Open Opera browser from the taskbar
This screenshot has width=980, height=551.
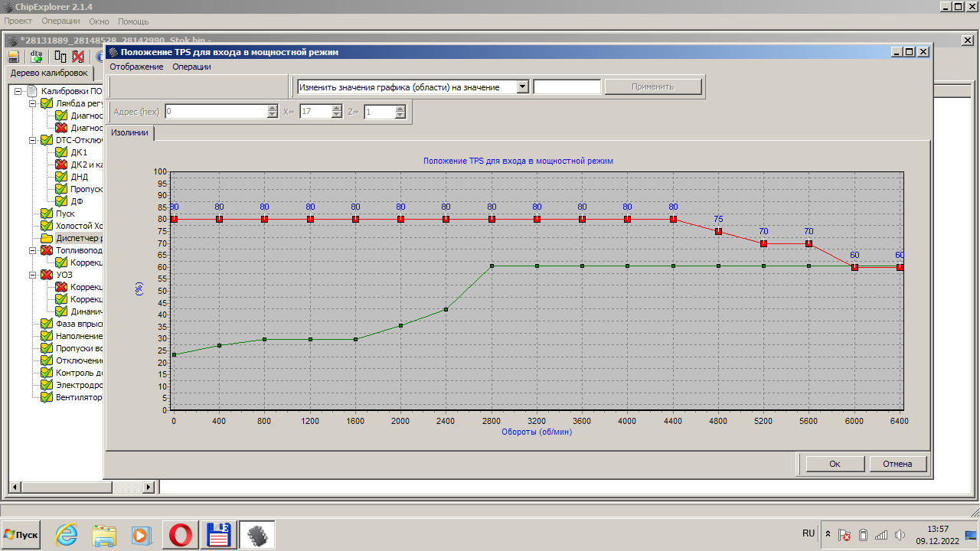pyautogui.click(x=181, y=535)
